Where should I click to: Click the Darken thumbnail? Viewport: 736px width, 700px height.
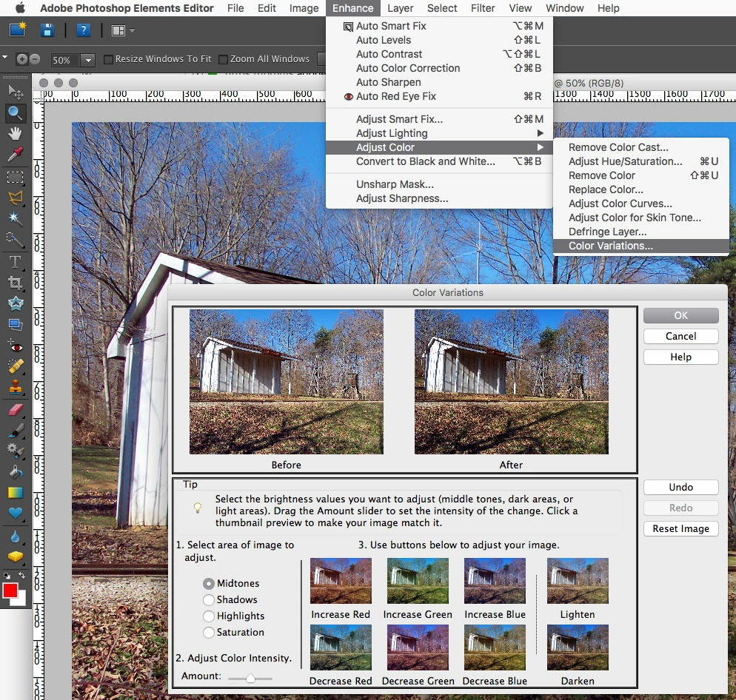point(578,647)
